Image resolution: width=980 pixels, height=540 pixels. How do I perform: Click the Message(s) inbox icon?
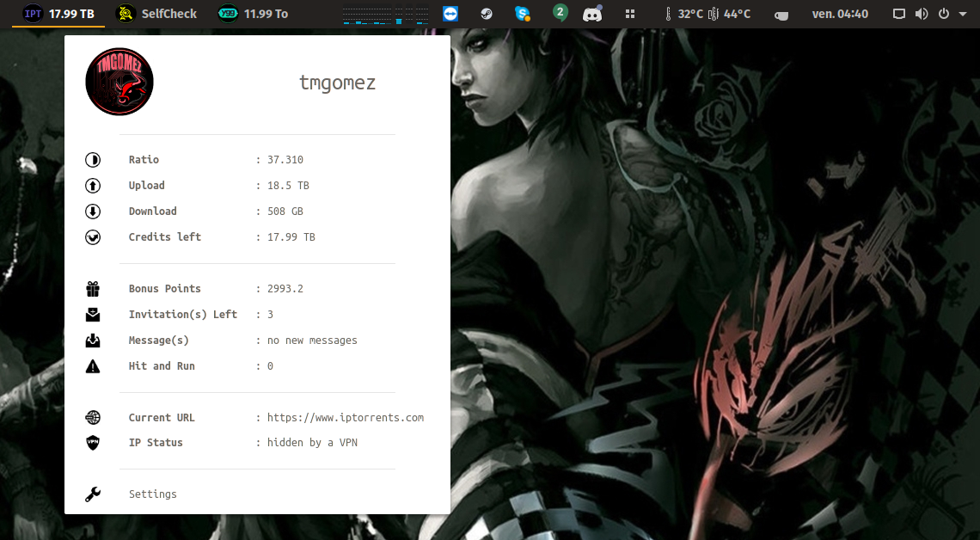93,340
